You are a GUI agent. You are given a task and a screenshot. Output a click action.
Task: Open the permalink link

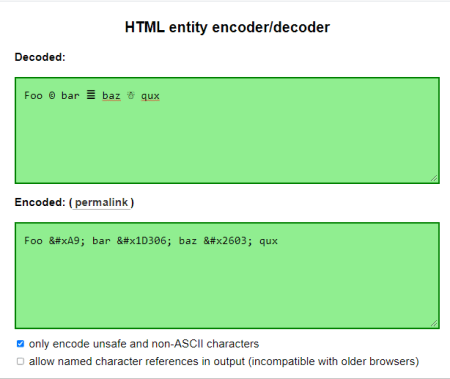point(101,202)
